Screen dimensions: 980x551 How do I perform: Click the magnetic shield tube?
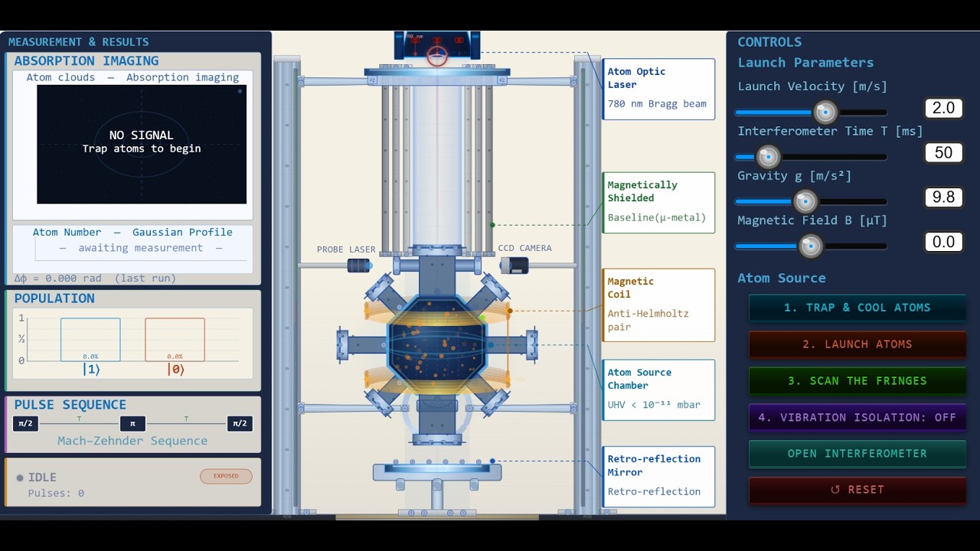pos(437,165)
